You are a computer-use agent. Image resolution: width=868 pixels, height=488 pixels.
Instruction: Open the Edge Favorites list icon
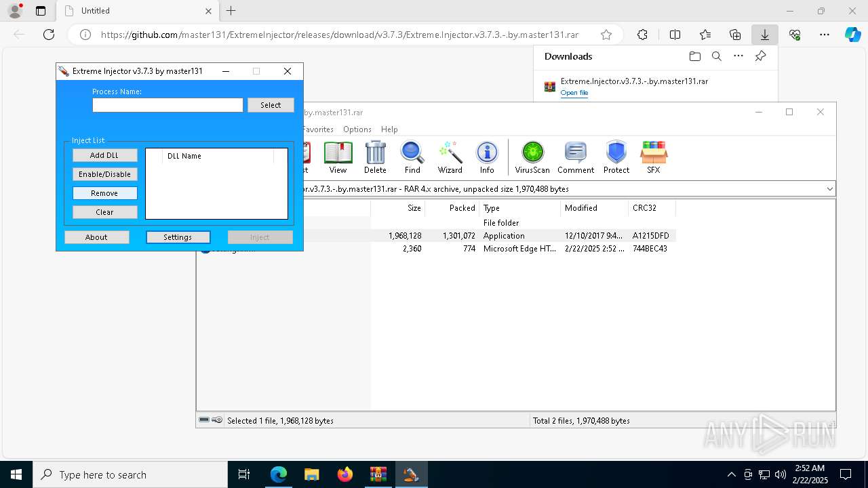coord(705,35)
